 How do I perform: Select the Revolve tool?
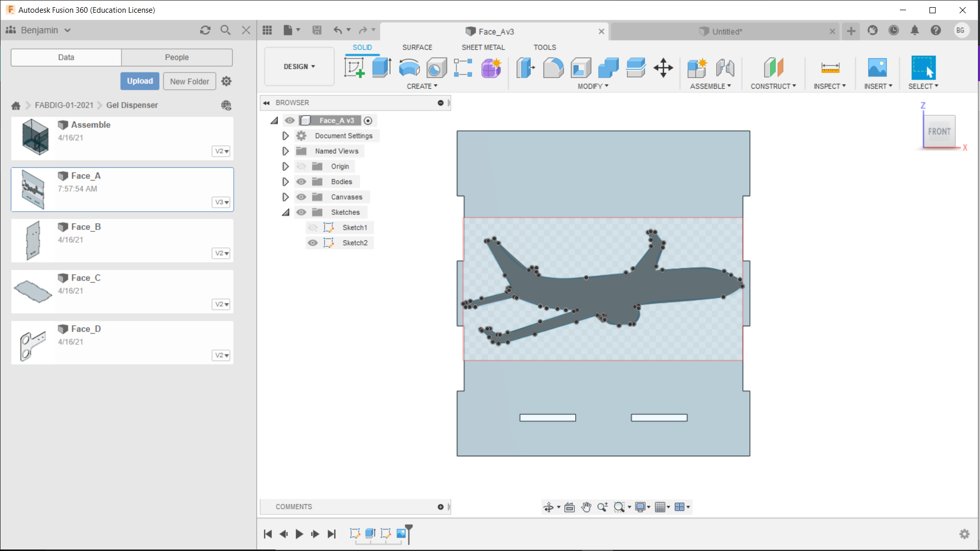click(x=409, y=67)
